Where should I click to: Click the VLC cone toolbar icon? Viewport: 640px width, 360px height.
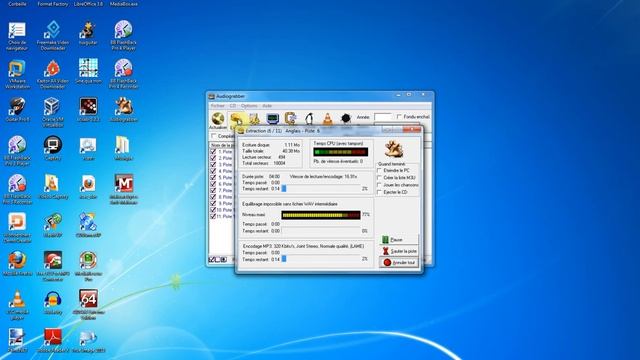point(327,119)
